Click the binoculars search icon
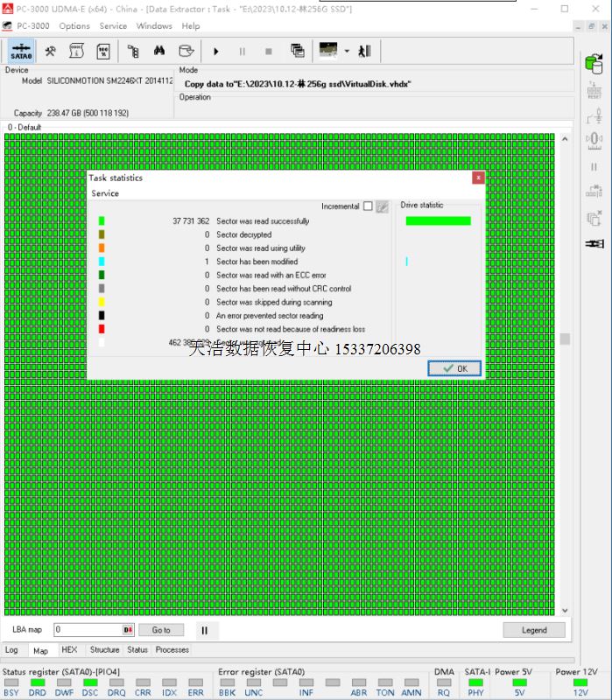Screen dimensions: 612x700 tap(158, 51)
